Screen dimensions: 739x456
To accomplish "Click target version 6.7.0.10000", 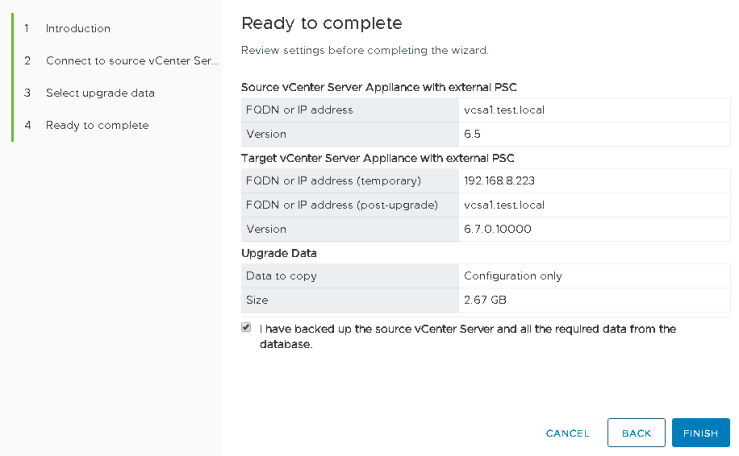I will 497,229.
